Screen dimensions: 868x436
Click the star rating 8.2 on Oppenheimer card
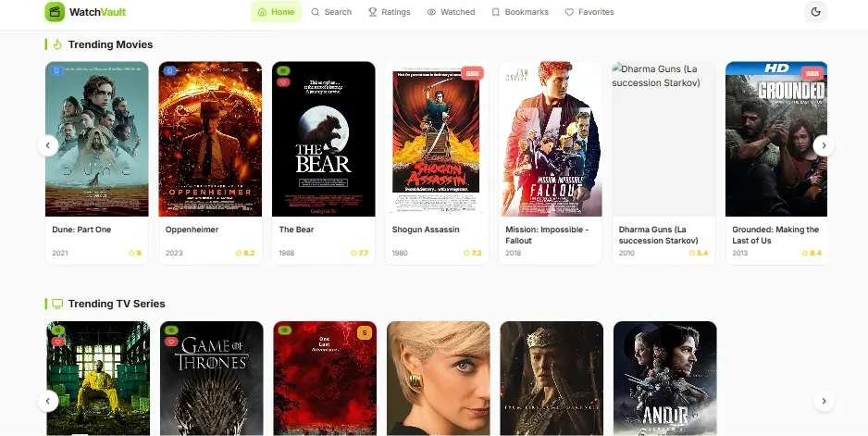coord(244,253)
